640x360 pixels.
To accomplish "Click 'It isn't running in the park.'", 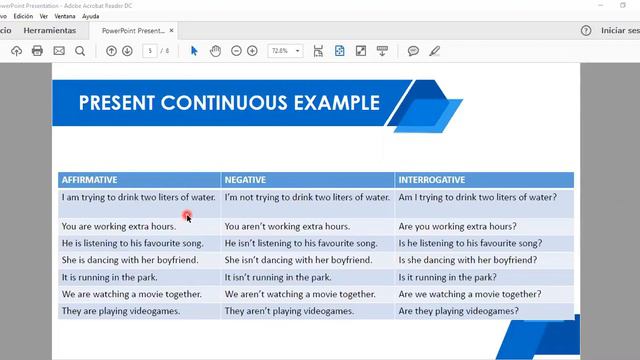I will [x=278, y=278].
